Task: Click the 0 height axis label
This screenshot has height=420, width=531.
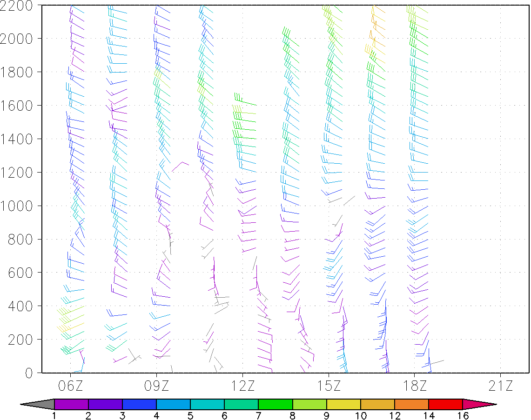Action: (29, 373)
